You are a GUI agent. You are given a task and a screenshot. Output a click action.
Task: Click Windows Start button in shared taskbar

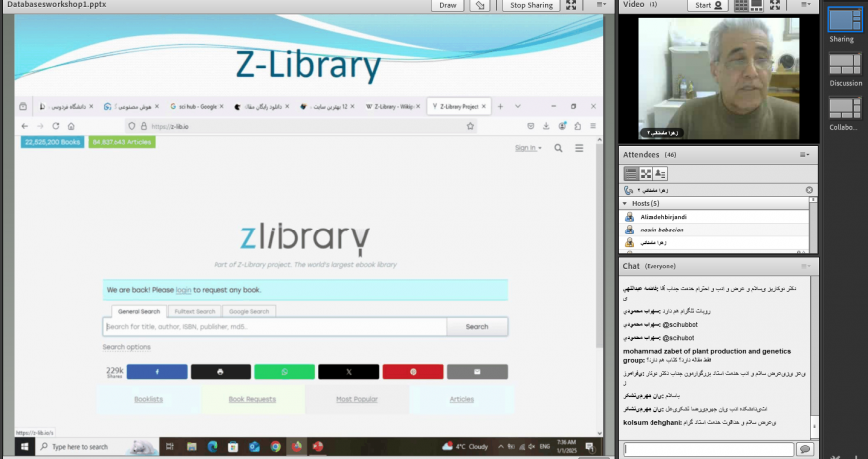24,446
